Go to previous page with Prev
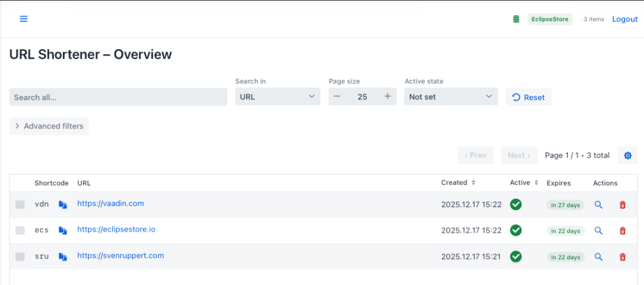 (x=475, y=155)
